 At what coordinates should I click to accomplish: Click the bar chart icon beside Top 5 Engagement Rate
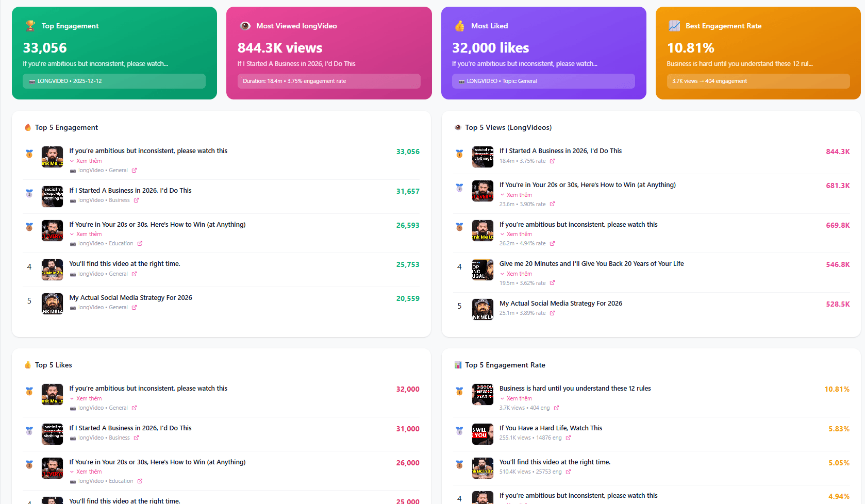click(458, 364)
